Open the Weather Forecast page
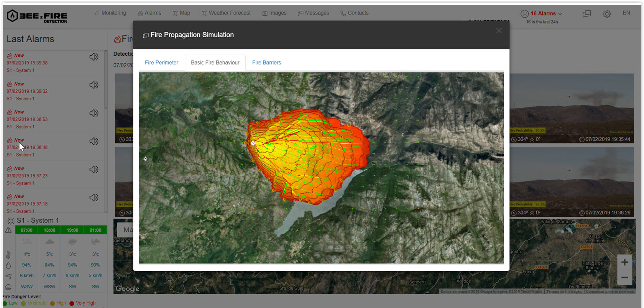The width and height of the screenshot is (644, 308). 226,13
